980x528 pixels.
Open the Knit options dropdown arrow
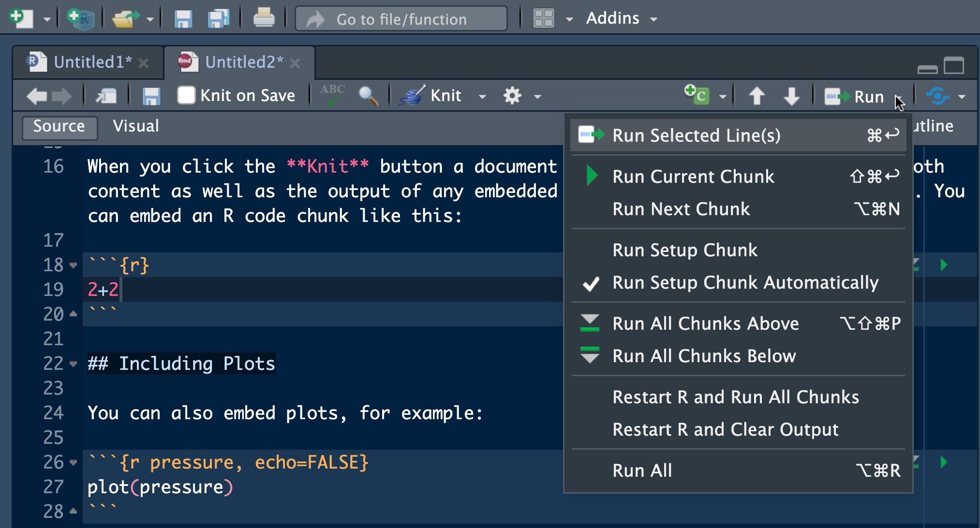(x=482, y=96)
